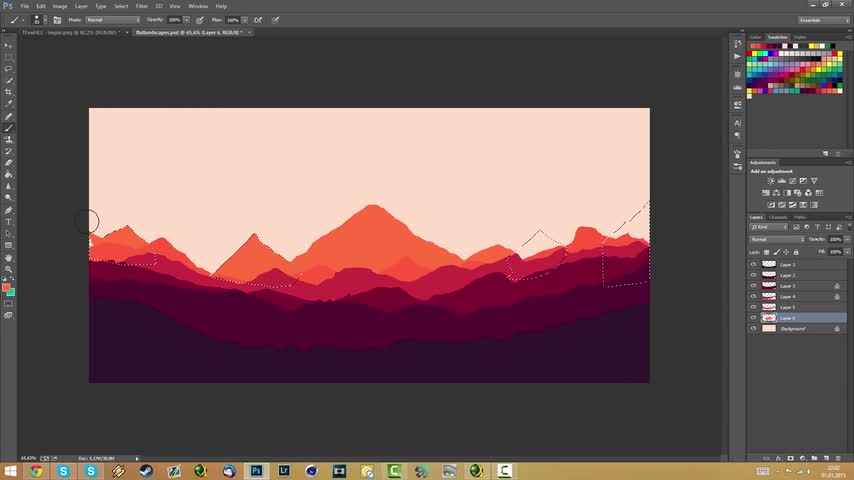Open Google Chrome from the taskbar

point(36,471)
